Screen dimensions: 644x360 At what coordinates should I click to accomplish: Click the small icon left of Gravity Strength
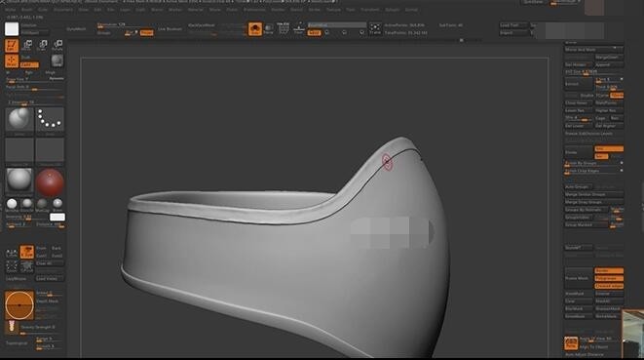pos(12,327)
